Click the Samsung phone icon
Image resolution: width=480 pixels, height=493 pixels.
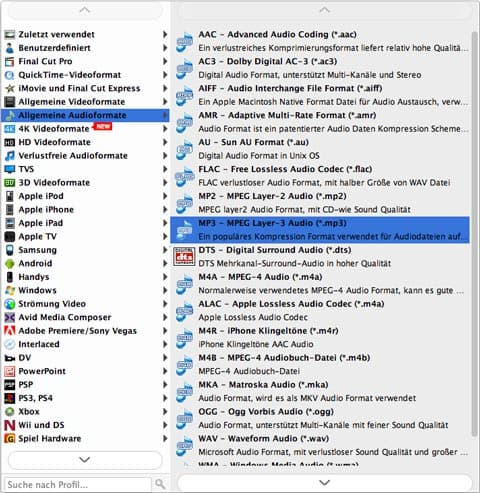click(x=10, y=250)
